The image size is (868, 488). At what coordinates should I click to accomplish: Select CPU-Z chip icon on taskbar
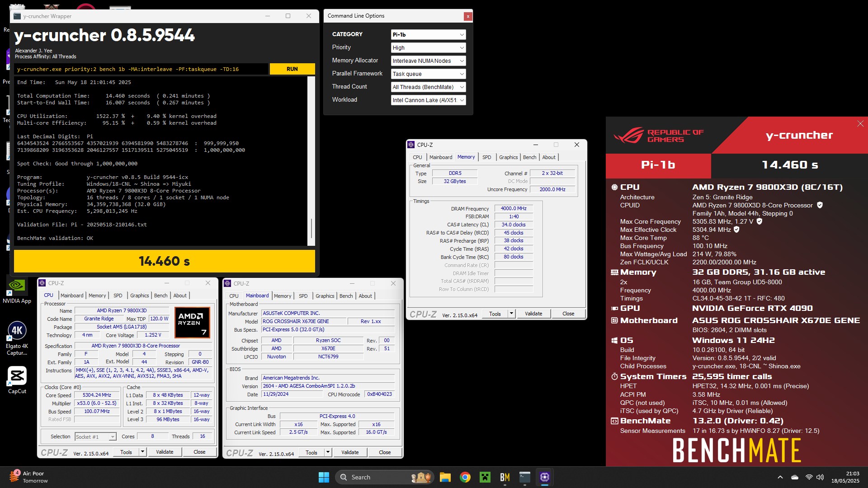[x=544, y=477]
